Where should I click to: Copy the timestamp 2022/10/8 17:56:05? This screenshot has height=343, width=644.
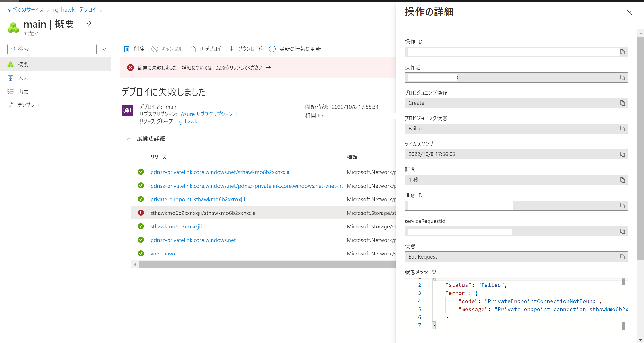622,154
